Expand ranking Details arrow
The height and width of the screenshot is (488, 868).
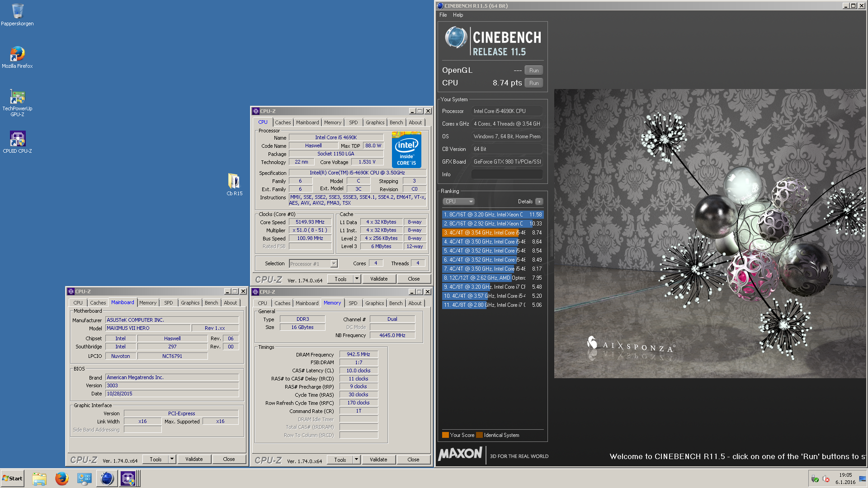[x=539, y=202]
